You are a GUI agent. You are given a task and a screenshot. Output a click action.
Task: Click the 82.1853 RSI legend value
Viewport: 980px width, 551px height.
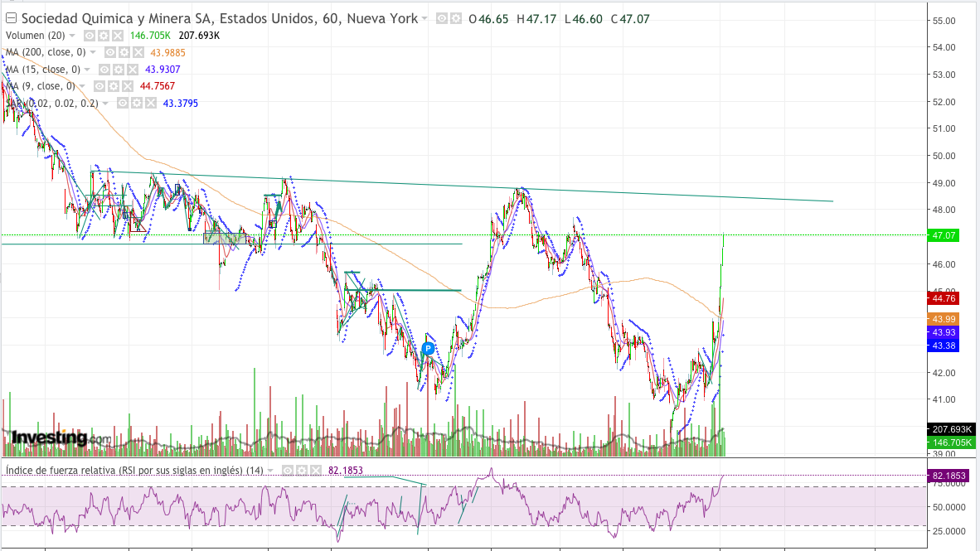[345, 471]
